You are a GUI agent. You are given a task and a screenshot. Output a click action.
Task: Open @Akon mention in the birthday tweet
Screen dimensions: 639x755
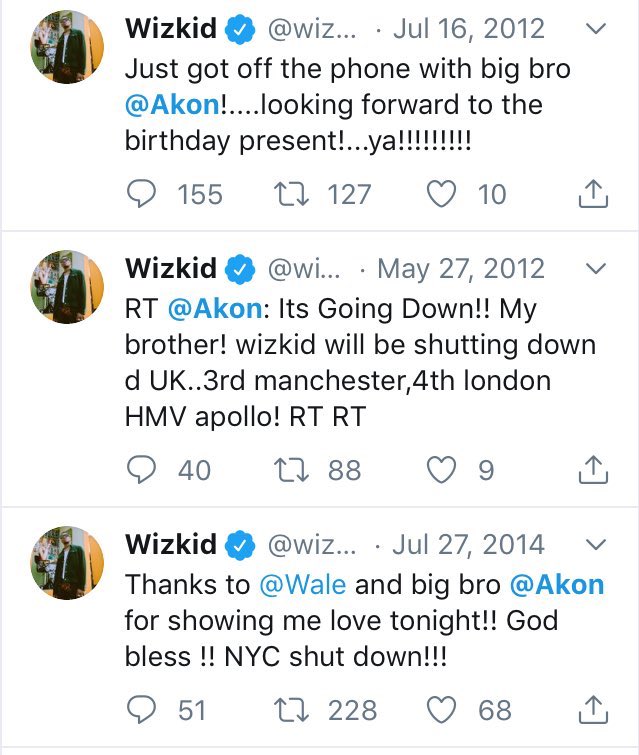(169, 105)
